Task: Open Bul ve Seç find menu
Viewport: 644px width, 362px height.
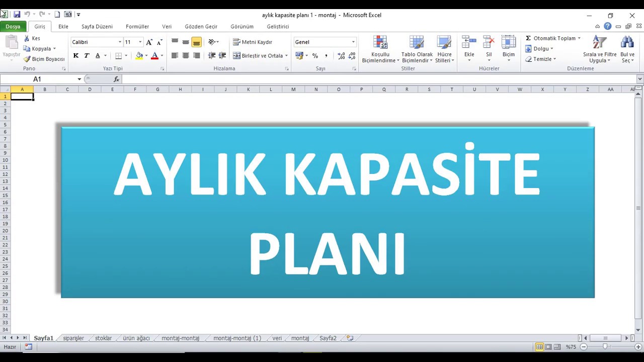Action: [x=627, y=49]
